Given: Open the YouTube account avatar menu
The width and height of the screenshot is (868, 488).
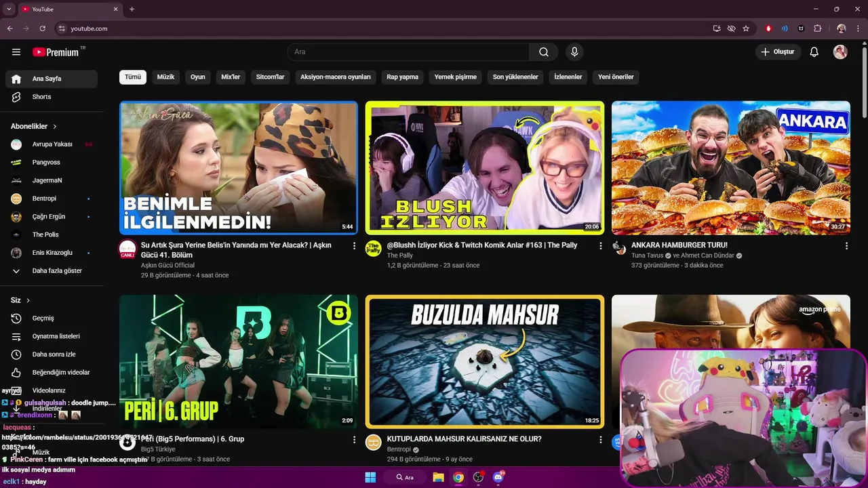Looking at the screenshot, I should (840, 52).
